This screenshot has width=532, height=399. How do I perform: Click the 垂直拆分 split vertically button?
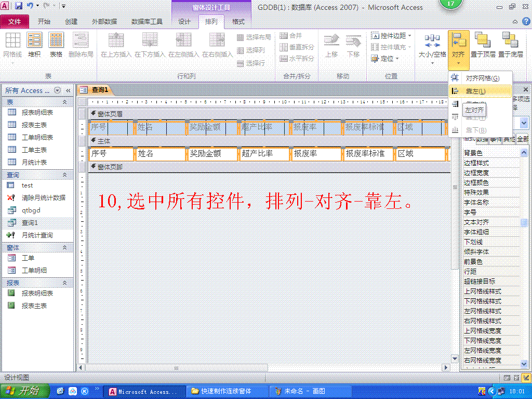pyautogui.click(x=297, y=47)
